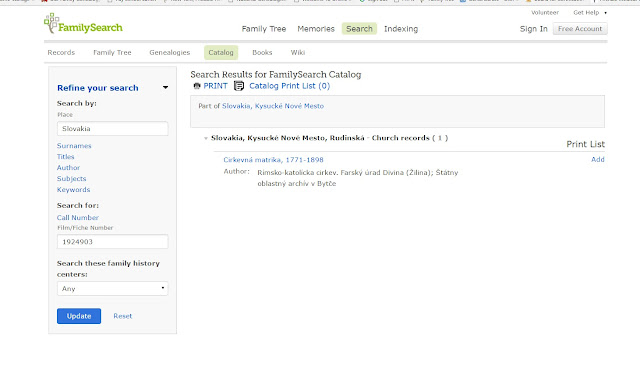Viewport: 640px width, 367px height.
Task: Click the Sign In link
Action: coord(533,29)
